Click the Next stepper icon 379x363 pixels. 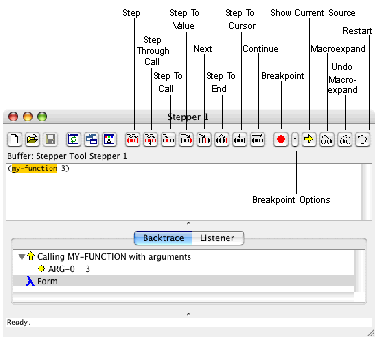click(x=204, y=139)
